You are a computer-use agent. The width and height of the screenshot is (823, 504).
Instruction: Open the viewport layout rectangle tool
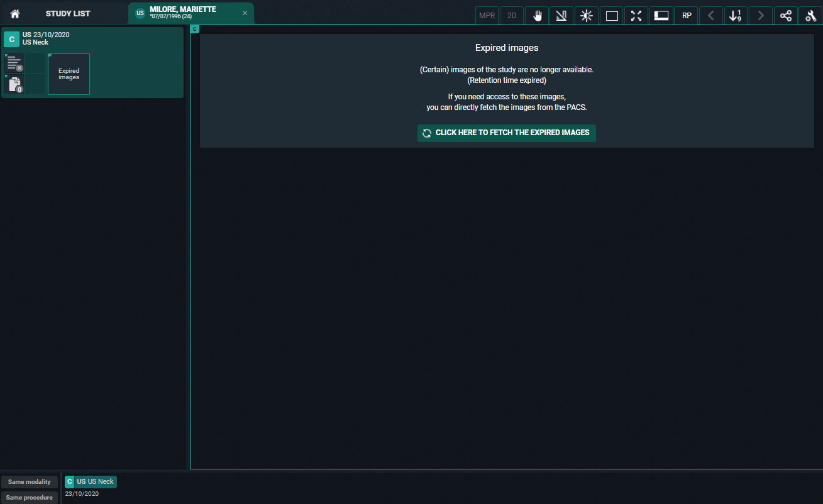click(x=612, y=16)
